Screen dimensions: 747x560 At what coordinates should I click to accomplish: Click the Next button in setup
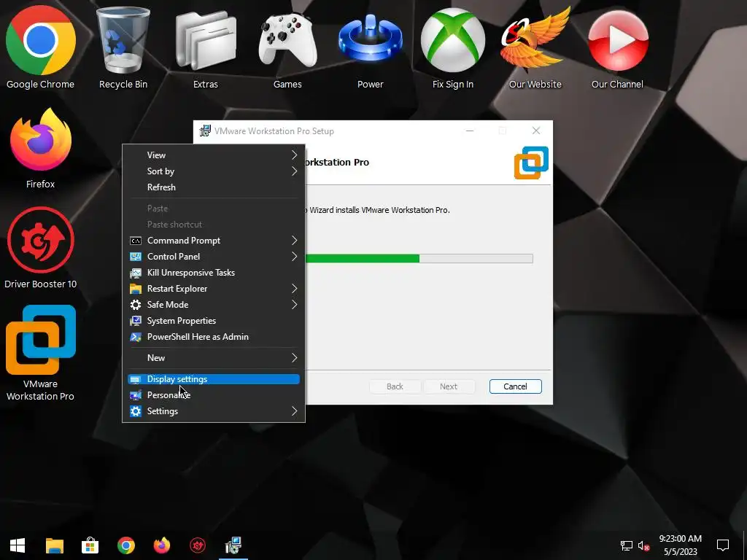[449, 386]
